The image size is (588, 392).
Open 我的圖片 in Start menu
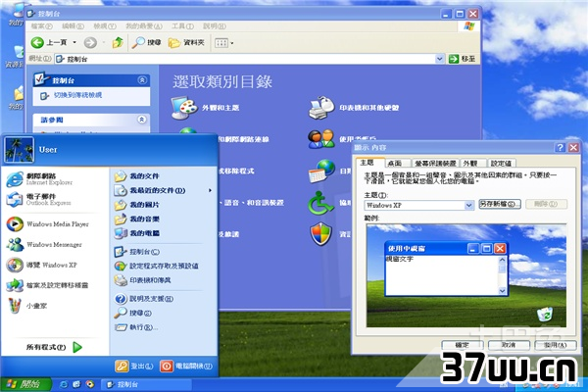(x=136, y=205)
